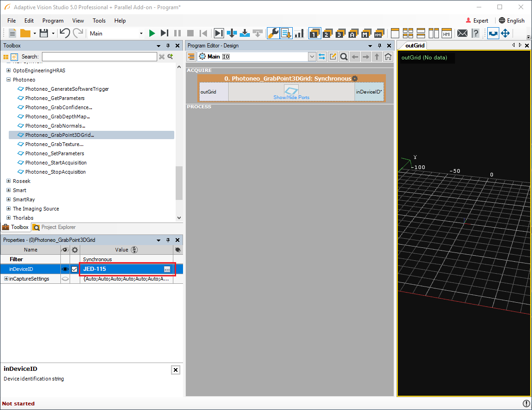The height and width of the screenshot is (410, 532).
Task: Run the program with the green play button
Action: 152,33
